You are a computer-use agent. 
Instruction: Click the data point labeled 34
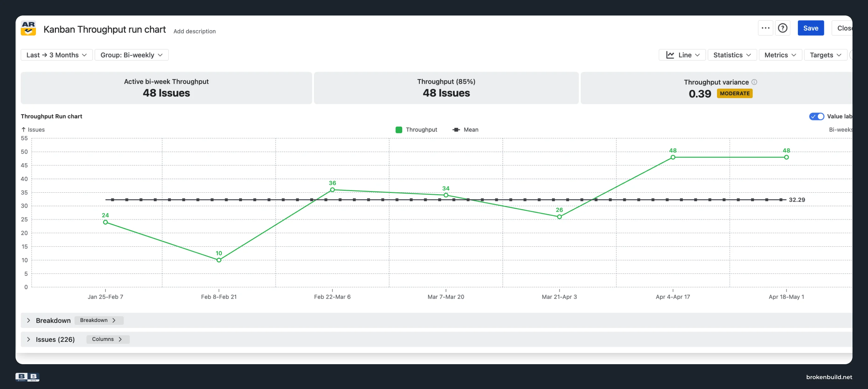point(446,195)
